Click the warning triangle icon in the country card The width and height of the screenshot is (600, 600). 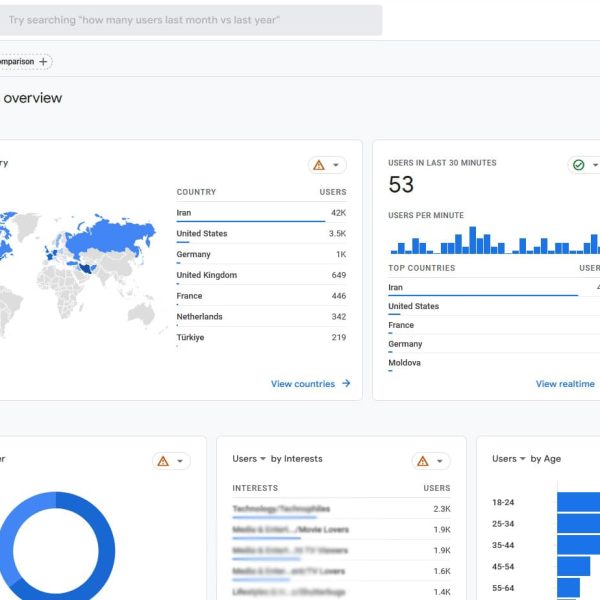pyautogui.click(x=319, y=165)
